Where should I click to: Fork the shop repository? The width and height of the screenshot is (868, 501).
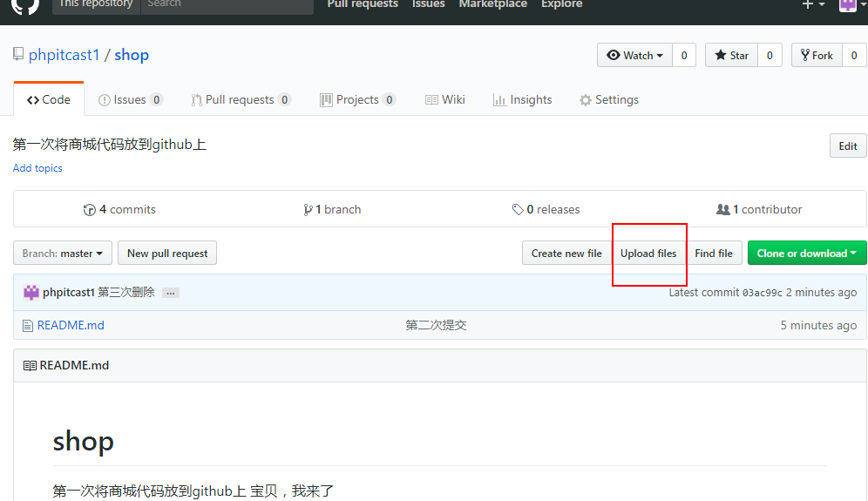pos(816,56)
